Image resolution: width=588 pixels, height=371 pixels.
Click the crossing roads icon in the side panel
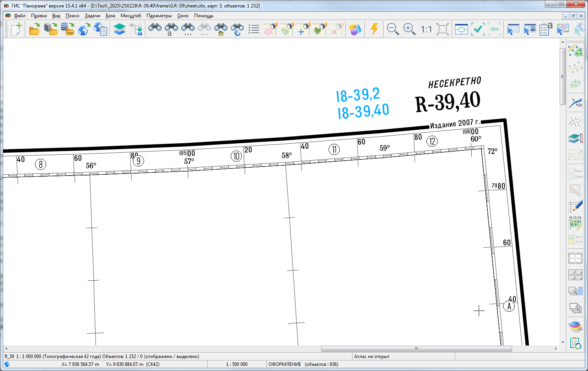coord(575,122)
